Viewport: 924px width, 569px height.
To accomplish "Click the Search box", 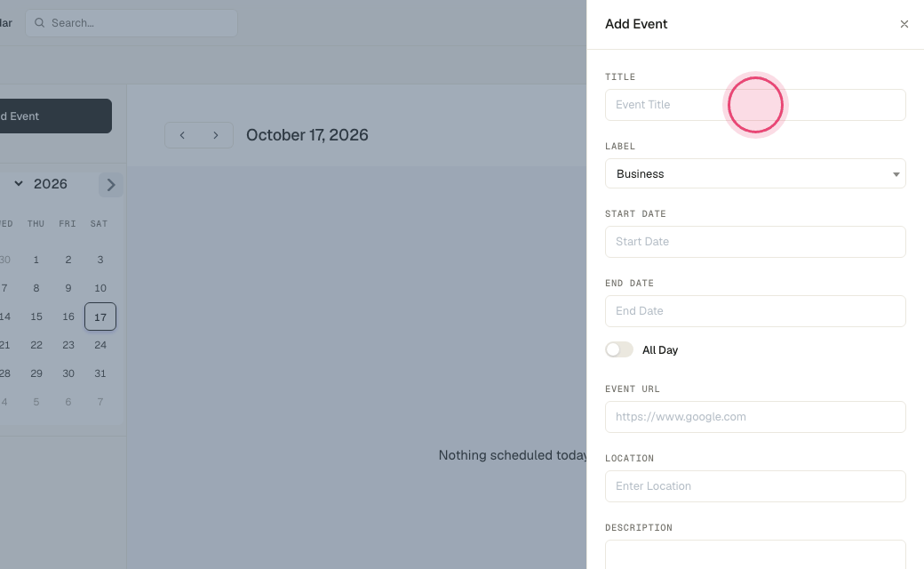I will click(x=131, y=23).
